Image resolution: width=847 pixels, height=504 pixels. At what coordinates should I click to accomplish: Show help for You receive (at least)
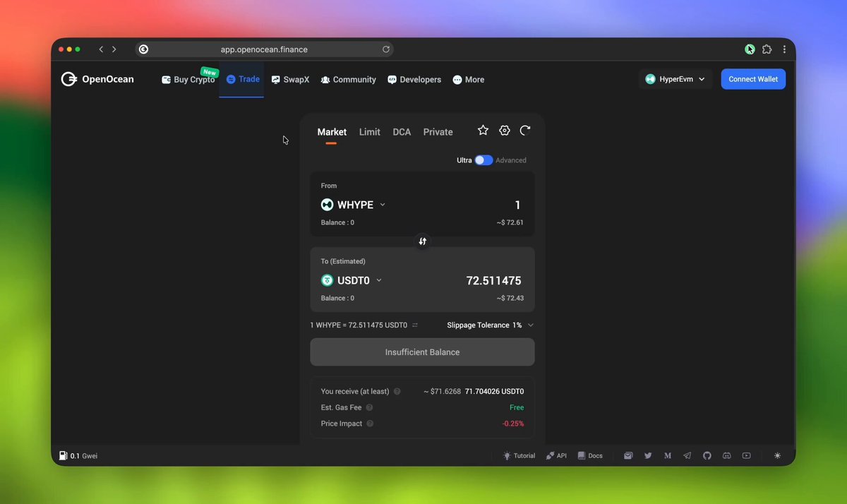click(397, 391)
